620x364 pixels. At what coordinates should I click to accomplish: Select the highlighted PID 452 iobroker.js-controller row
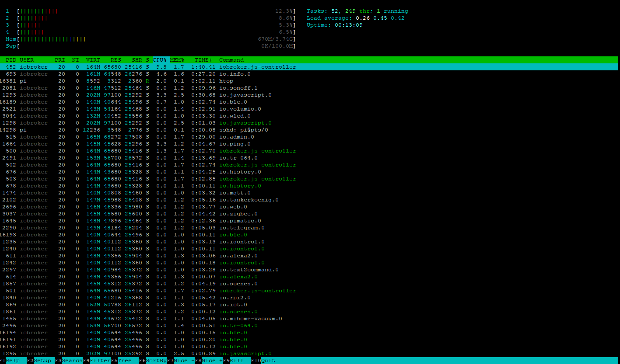pyautogui.click(x=309, y=67)
